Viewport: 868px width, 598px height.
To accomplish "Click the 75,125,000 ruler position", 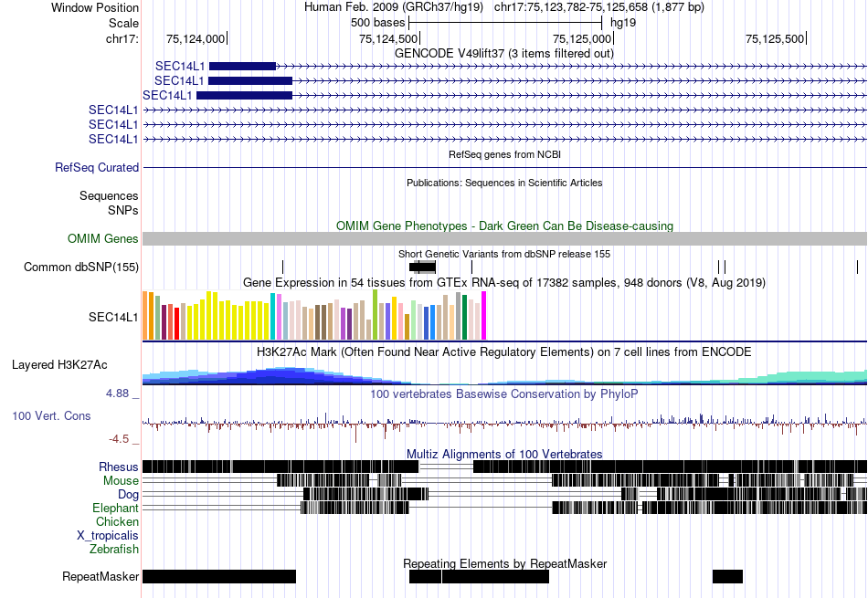I will [x=582, y=38].
